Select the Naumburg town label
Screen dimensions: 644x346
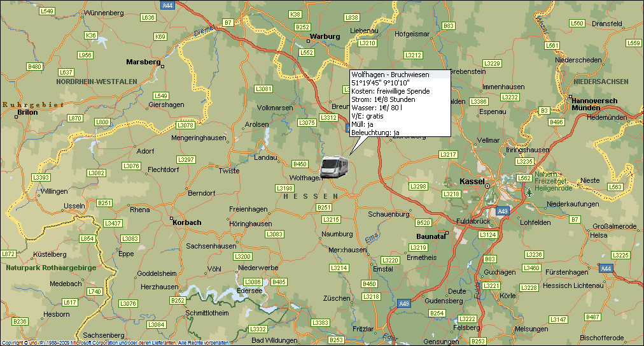tap(337, 234)
